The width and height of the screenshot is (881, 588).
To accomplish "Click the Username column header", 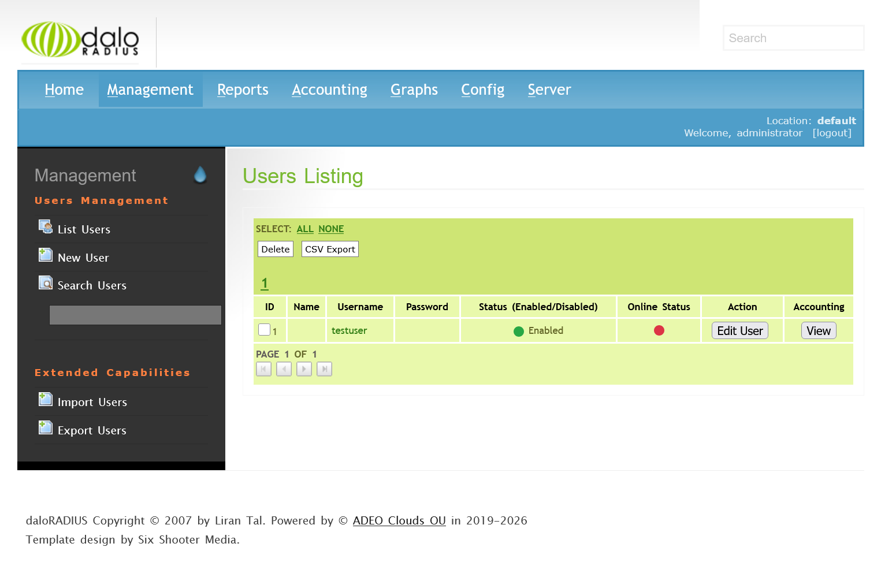I will point(360,307).
